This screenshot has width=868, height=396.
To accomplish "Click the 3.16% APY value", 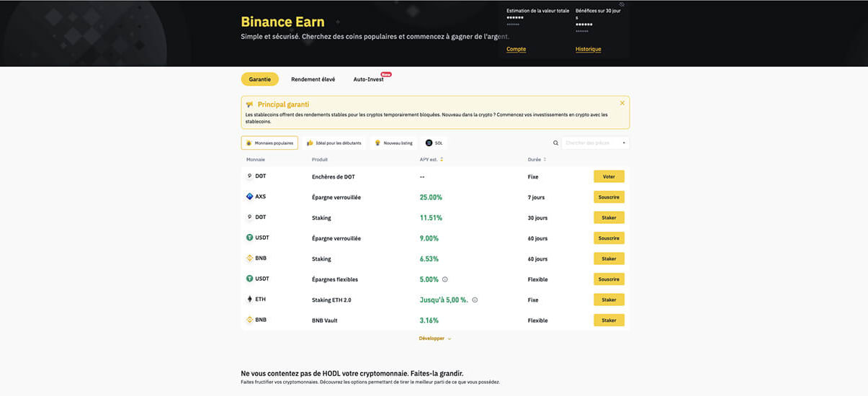I will tap(429, 320).
